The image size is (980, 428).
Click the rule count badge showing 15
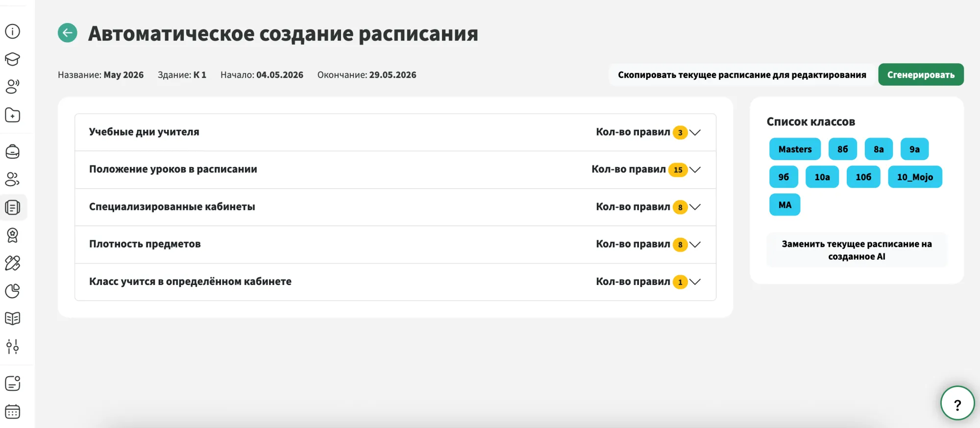click(678, 170)
